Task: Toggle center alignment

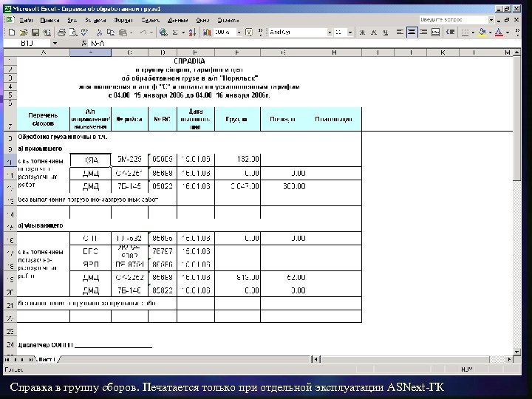Action: click(x=412, y=33)
